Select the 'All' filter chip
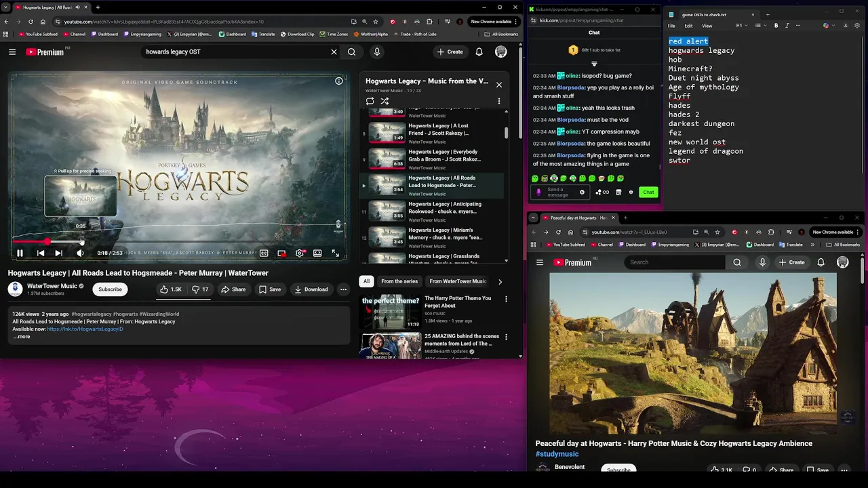 (366, 281)
